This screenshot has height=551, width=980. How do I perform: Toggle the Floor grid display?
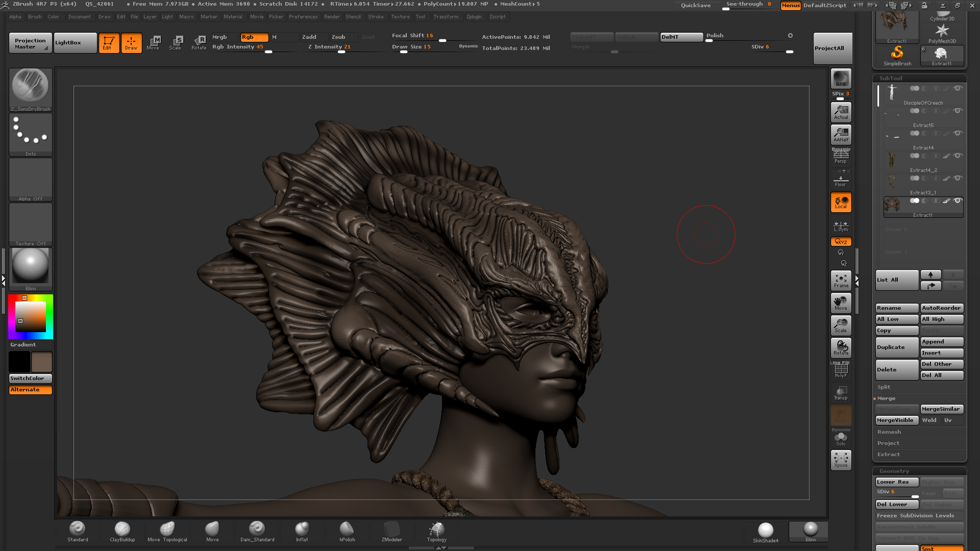pos(841,180)
